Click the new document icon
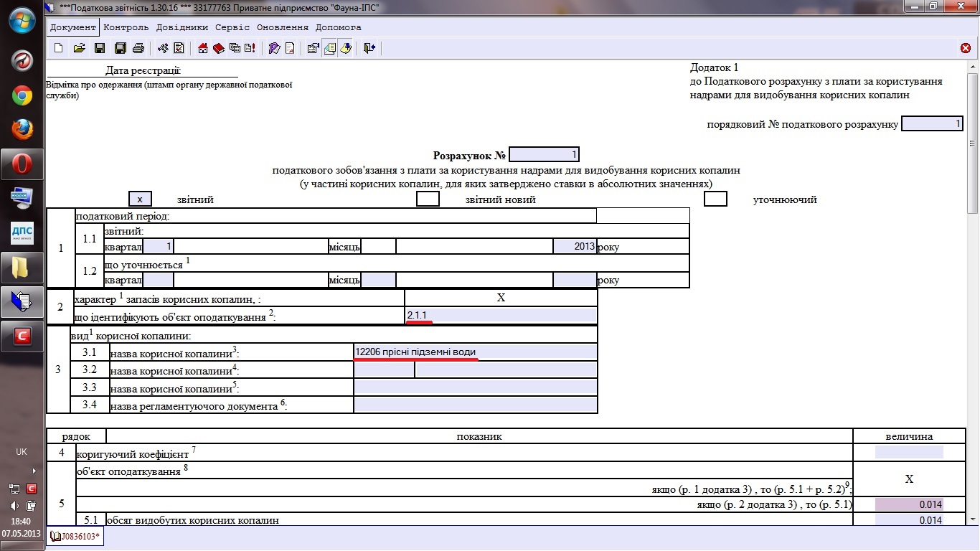This screenshot has height=551, width=980. (x=59, y=48)
